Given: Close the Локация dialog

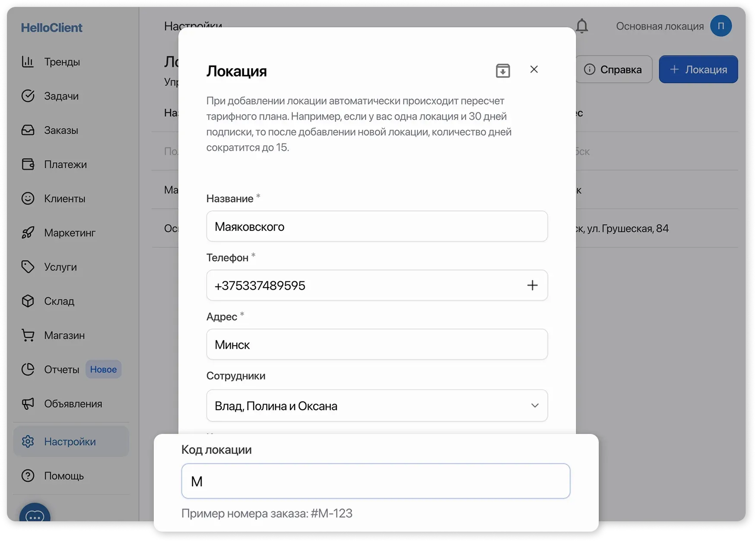Looking at the screenshot, I should point(534,70).
